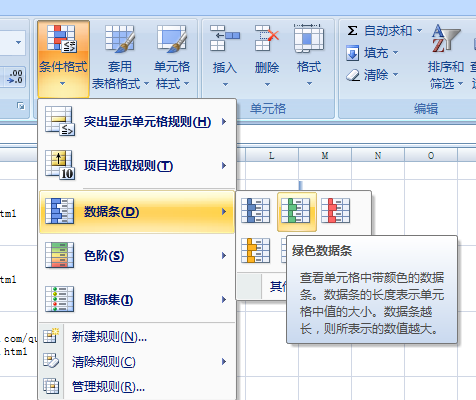Click the 排序和筛选 sort and filter icon

(x=445, y=38)
